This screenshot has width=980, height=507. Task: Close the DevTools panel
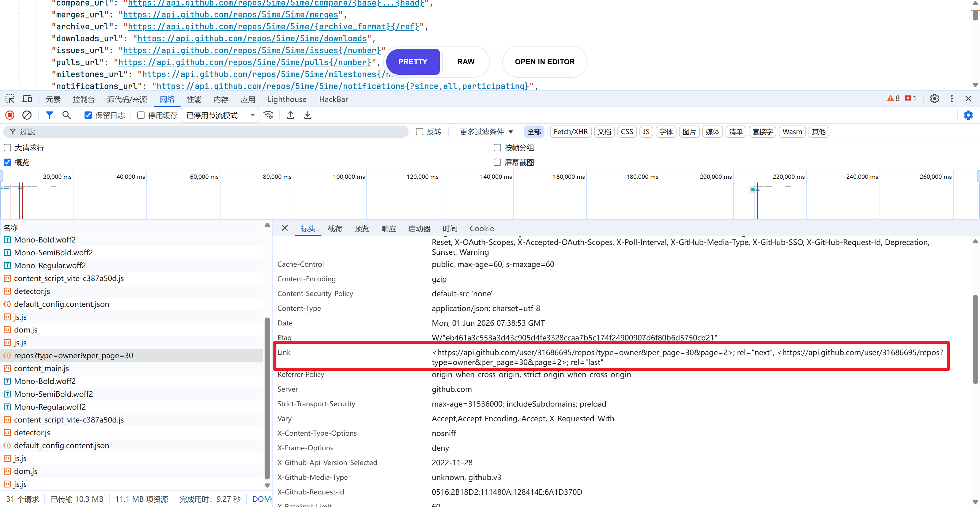968,99
